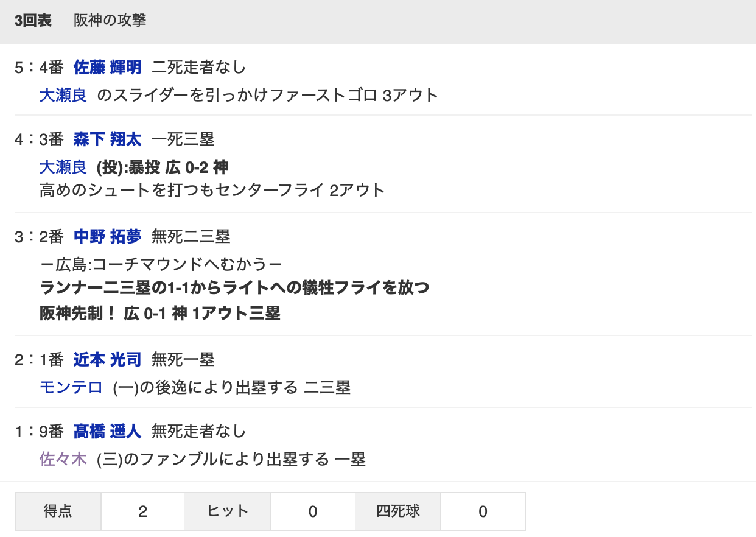The image size is (756, 537).
Task: Click the 得点 value of 2
Action: [143, 511]
